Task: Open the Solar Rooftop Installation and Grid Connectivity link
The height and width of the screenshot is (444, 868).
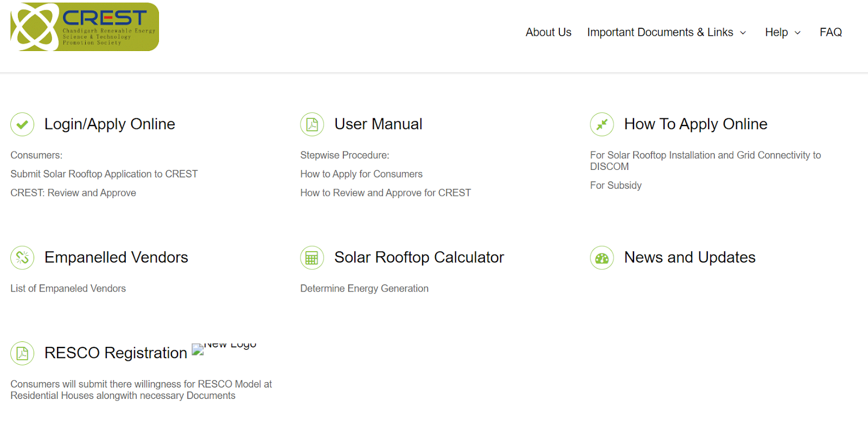Action: coord(705,161)
